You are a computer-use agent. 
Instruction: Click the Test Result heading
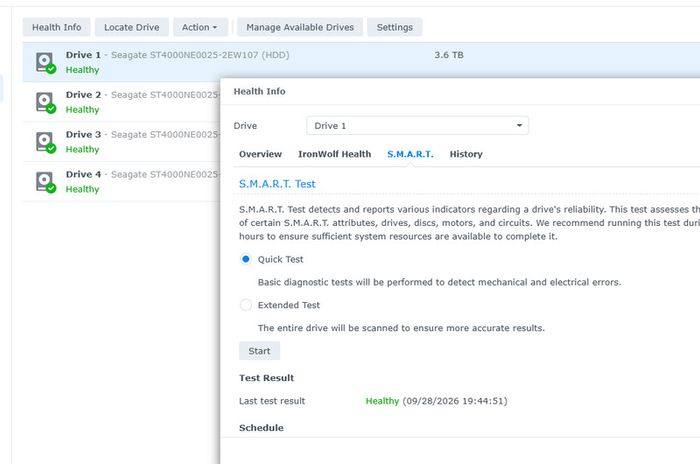tap(267, 378)
